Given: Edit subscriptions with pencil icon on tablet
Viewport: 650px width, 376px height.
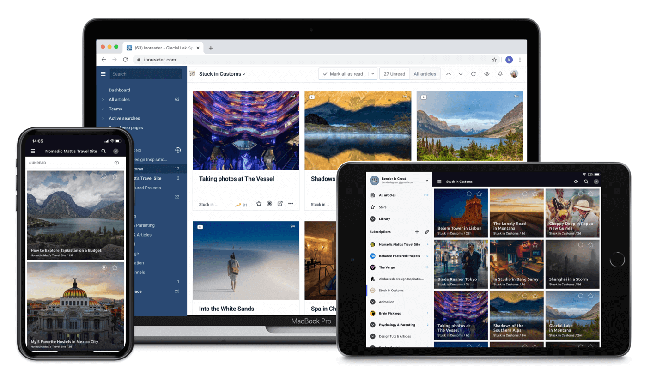Looking at the screenshot, I should (x=427, y=232).
